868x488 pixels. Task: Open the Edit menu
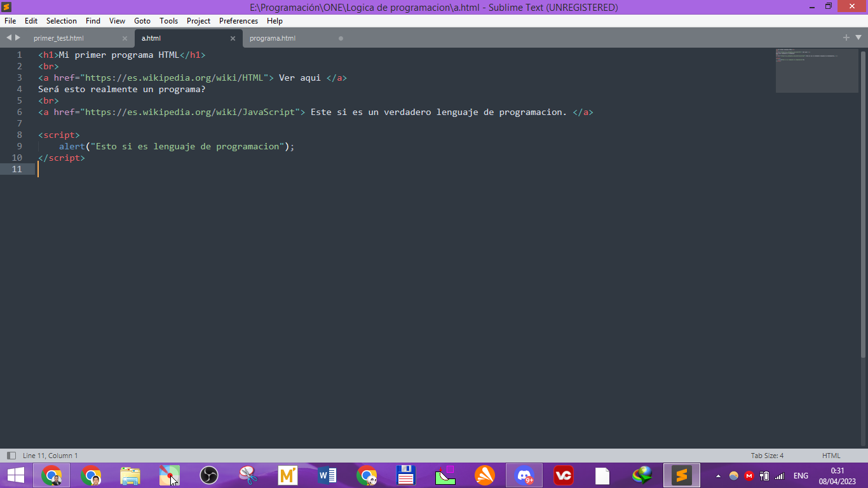click(31, 21)
